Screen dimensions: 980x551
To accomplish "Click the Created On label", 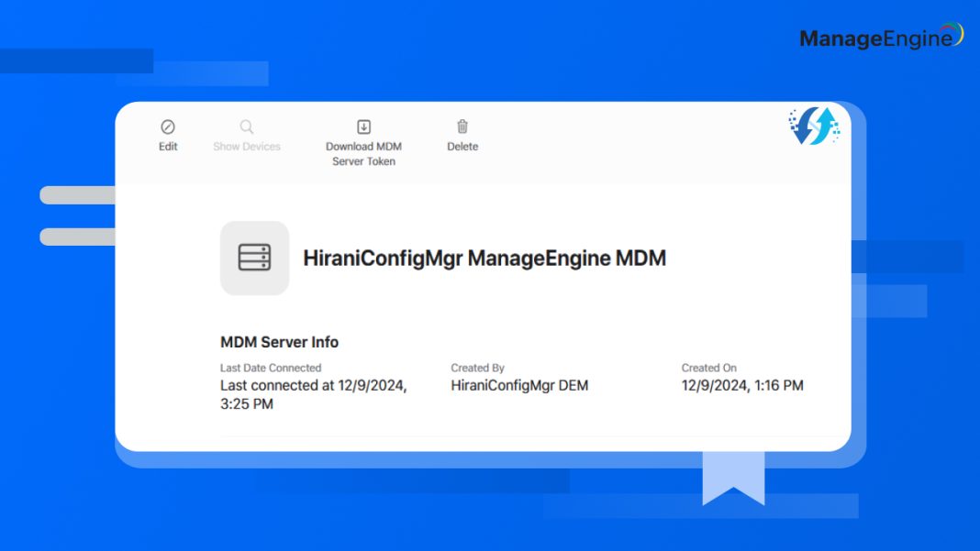I will [708, 368].
